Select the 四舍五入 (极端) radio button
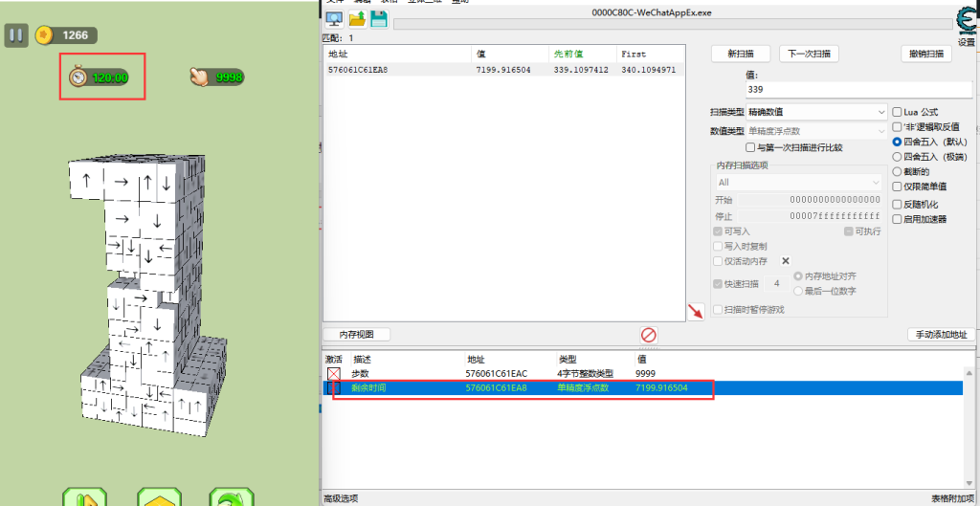 [898, 157]
